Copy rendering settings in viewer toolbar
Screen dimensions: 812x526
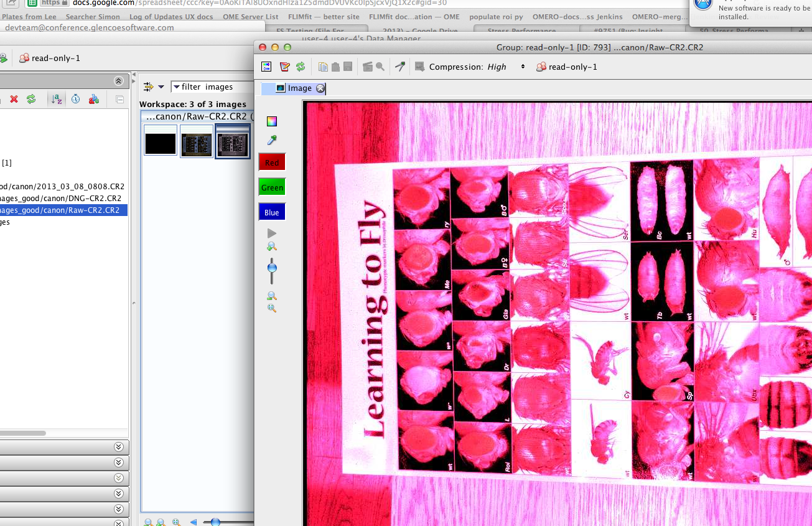323,67
